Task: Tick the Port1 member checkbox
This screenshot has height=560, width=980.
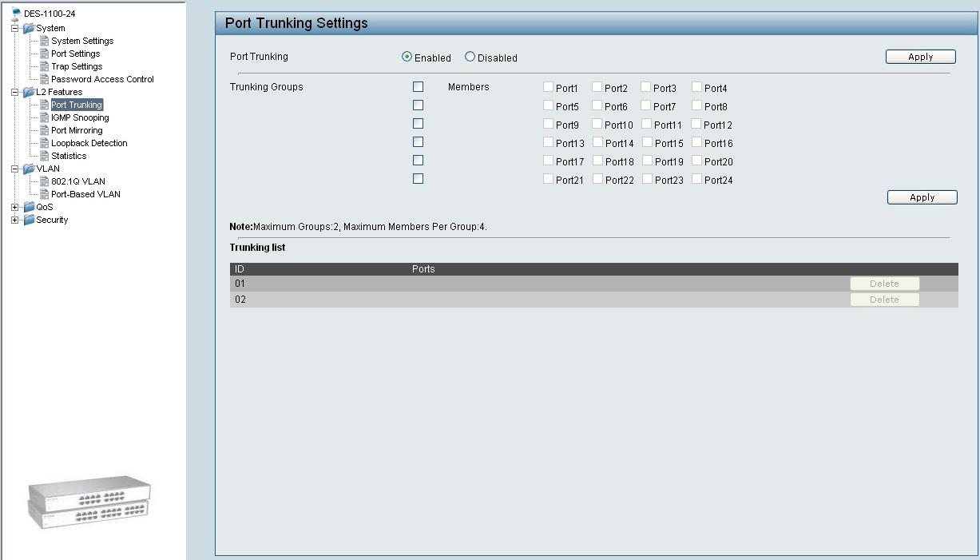Action: click(x=548, y=87)
